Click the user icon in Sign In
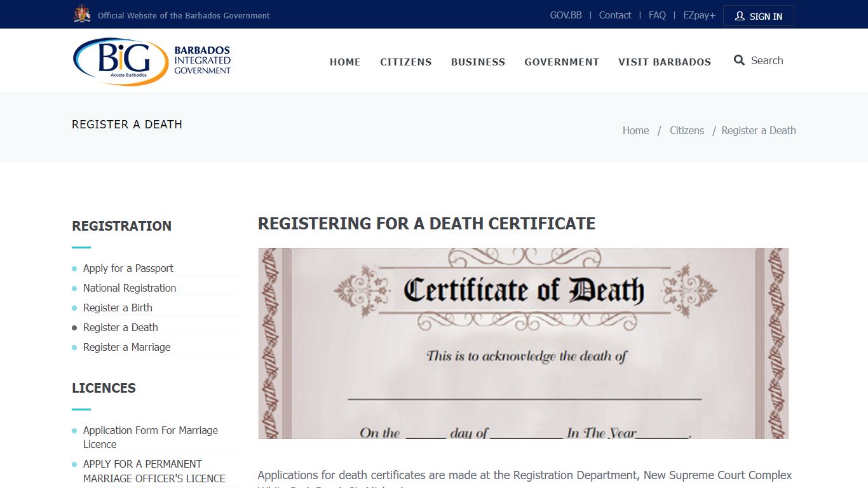 tap(740, 16)
